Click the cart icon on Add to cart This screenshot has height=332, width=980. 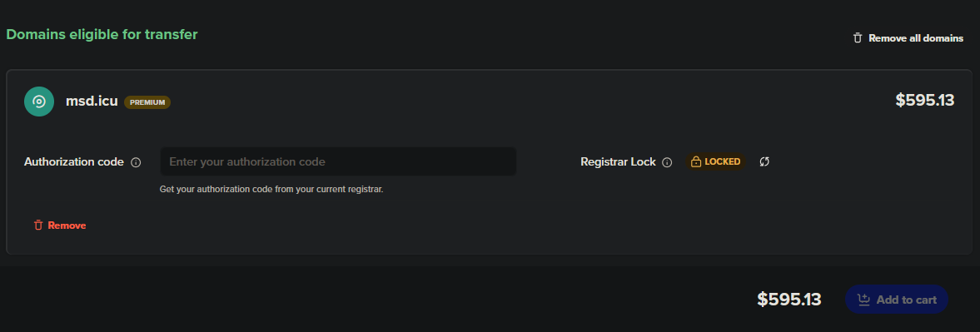coord(863,300)
